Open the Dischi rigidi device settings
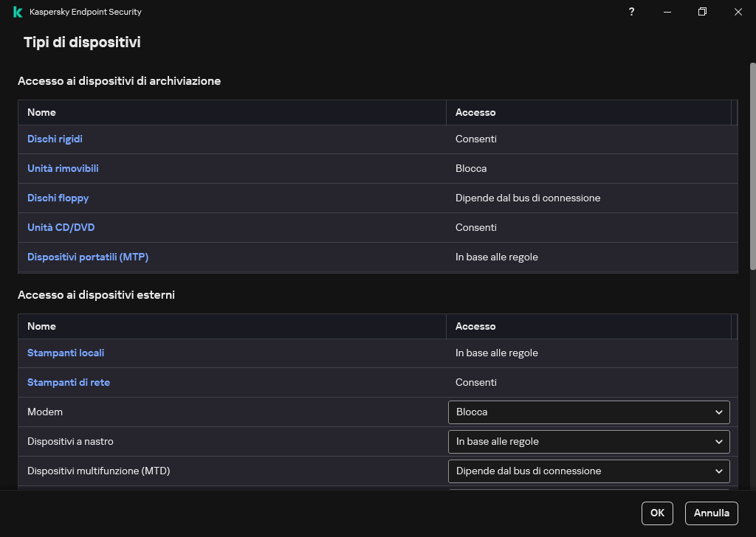This screenshot has height=537, width=756. point(55,139)
